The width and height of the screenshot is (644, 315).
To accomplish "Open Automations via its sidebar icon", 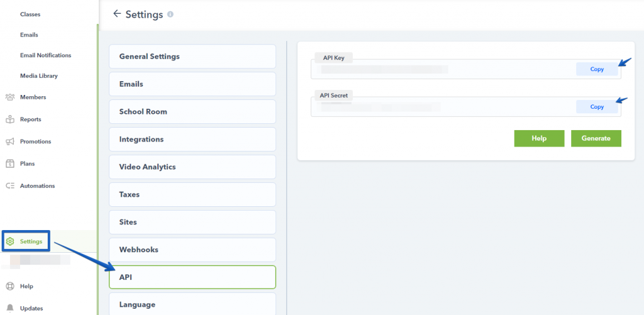I will 10,186.
